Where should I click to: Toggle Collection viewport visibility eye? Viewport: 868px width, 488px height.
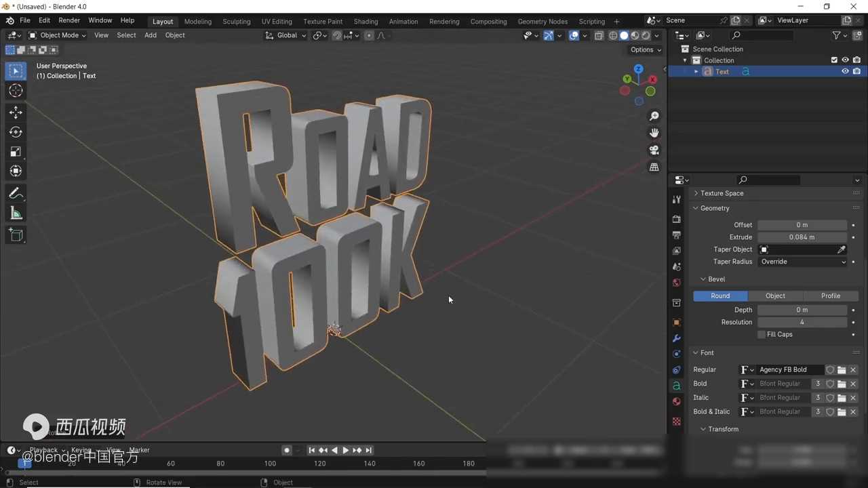point(845,60)
